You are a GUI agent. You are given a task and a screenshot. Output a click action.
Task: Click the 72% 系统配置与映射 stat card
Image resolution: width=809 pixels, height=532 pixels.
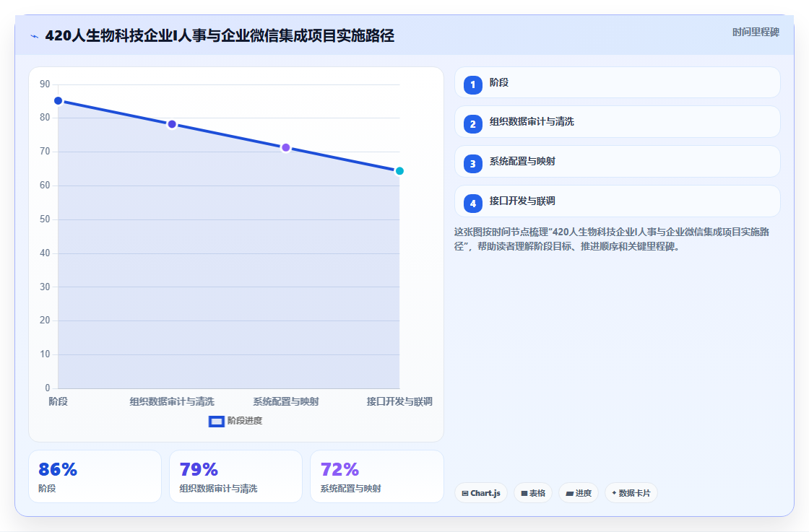pos(377,476)
